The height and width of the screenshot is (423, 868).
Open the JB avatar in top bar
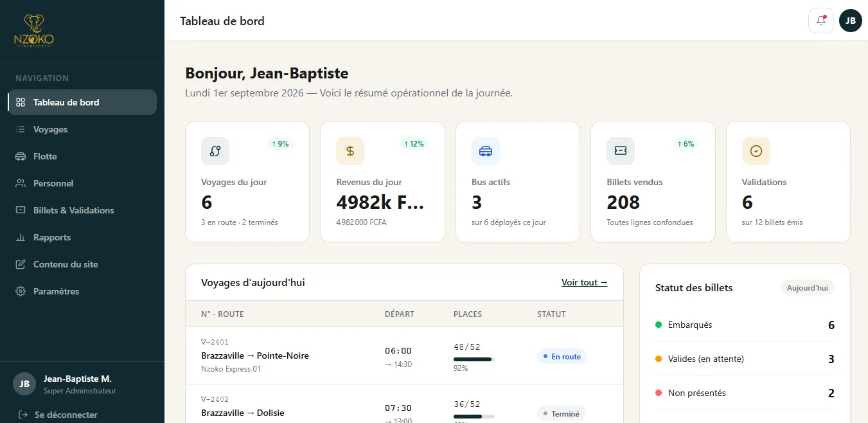(851, 21)
